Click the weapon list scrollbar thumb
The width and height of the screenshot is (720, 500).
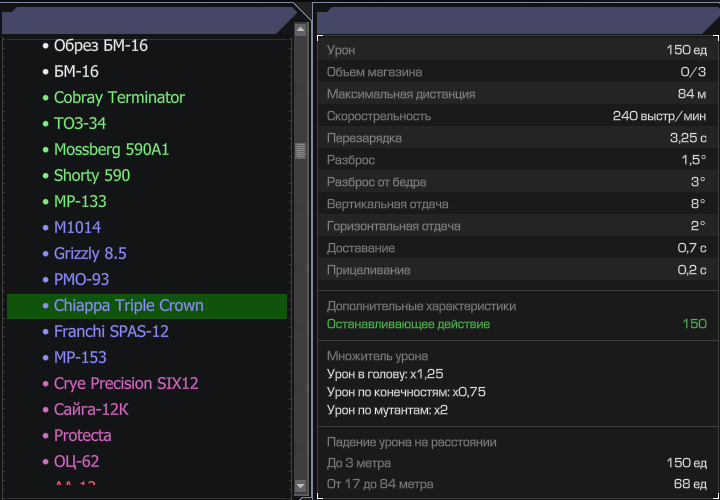(x=301, y=151)
